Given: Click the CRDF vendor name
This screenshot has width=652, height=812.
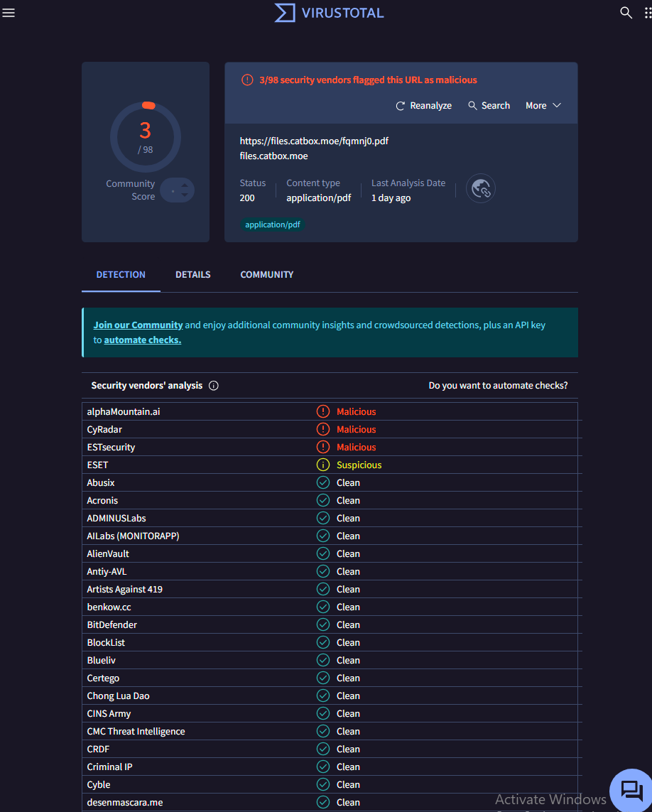Looking at the screenshot, I should pyautogui.click(x=98, y=749).
